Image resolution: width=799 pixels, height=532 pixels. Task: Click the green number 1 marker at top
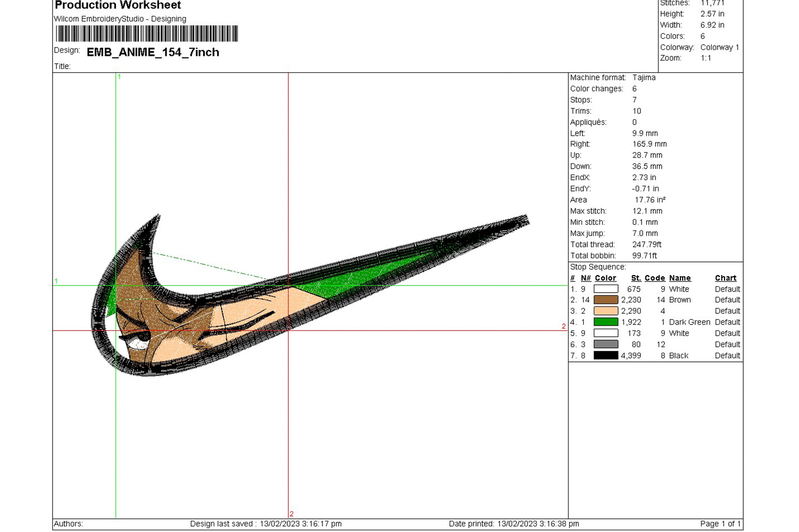119,77
